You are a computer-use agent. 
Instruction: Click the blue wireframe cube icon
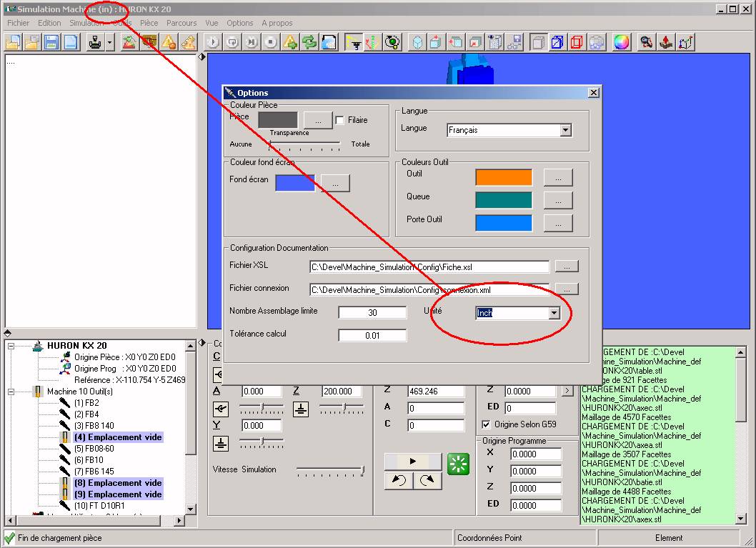[x=557, y=42]
